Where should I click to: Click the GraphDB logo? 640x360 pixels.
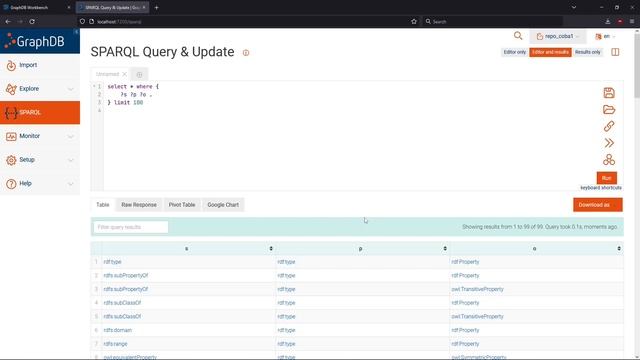[x=34, y=41]
